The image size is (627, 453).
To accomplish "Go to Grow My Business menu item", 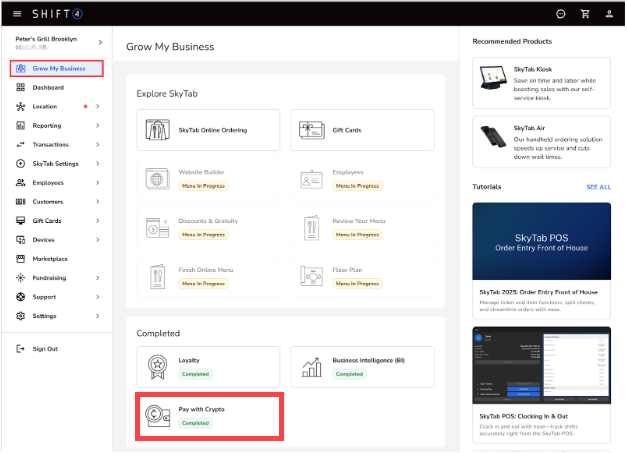I will point(58,69).
